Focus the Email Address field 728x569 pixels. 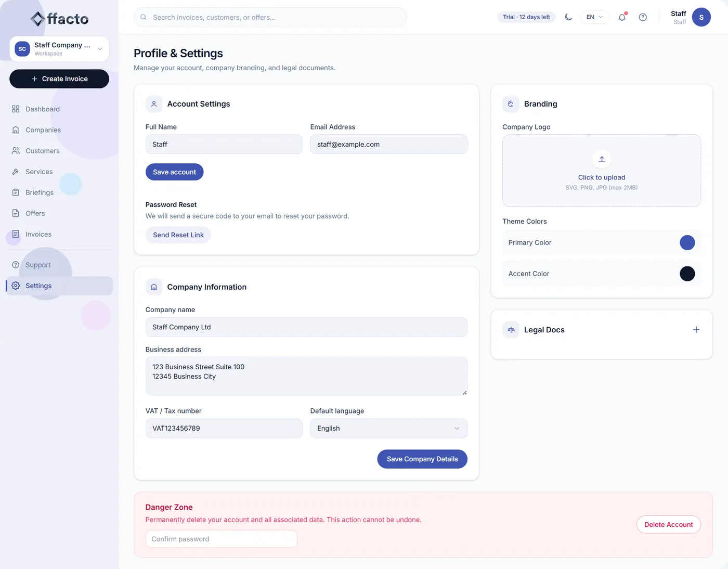(x=388, y=145)
